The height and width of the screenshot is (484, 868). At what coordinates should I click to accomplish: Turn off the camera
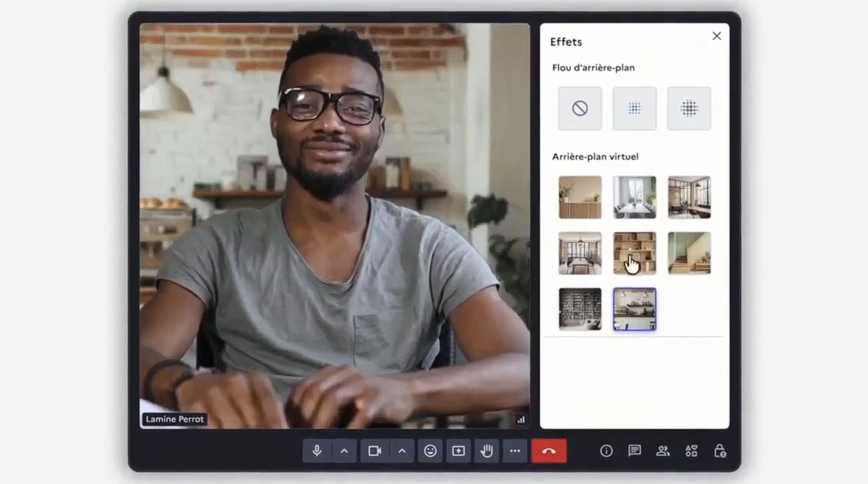pos(374,451)
